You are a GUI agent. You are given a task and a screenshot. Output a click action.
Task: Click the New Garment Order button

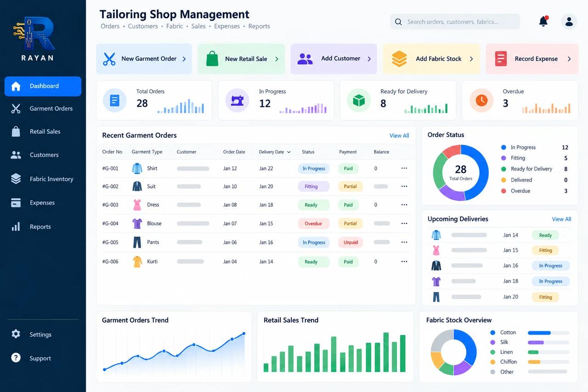[x=144, y=59]
